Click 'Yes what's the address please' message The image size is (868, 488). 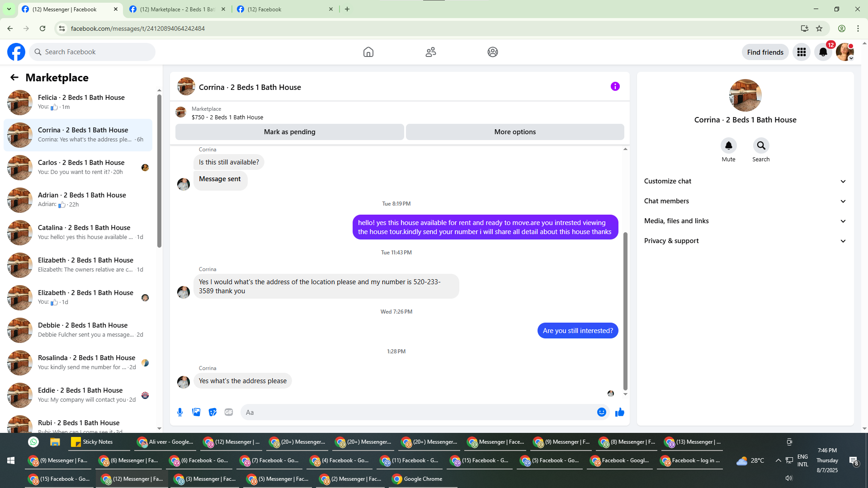point(243,381)
